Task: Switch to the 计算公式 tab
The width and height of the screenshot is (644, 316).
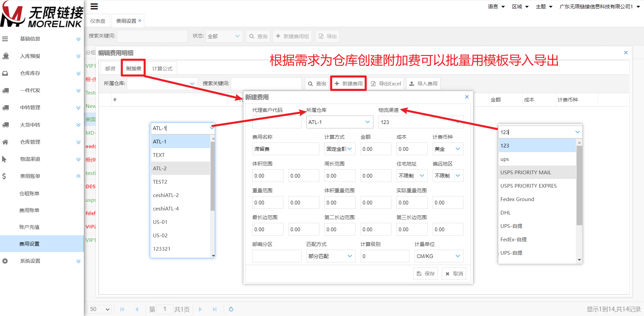Action: [x=162, y=68]
